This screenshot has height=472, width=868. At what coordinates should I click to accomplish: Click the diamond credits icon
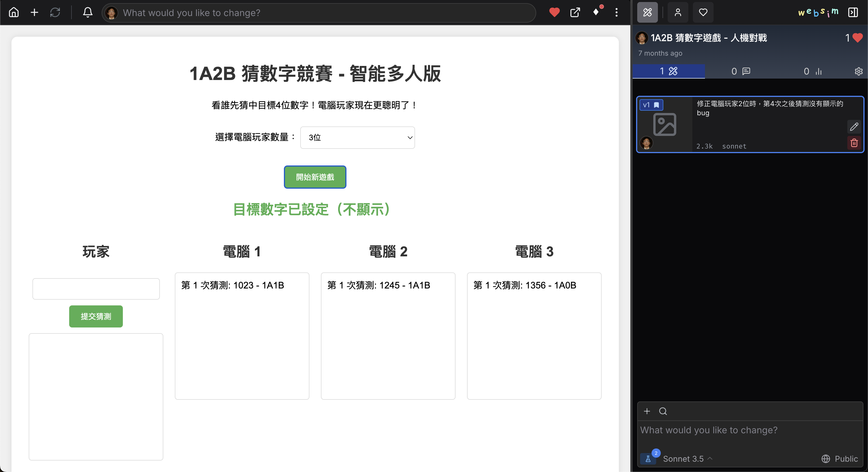(596, 12)
